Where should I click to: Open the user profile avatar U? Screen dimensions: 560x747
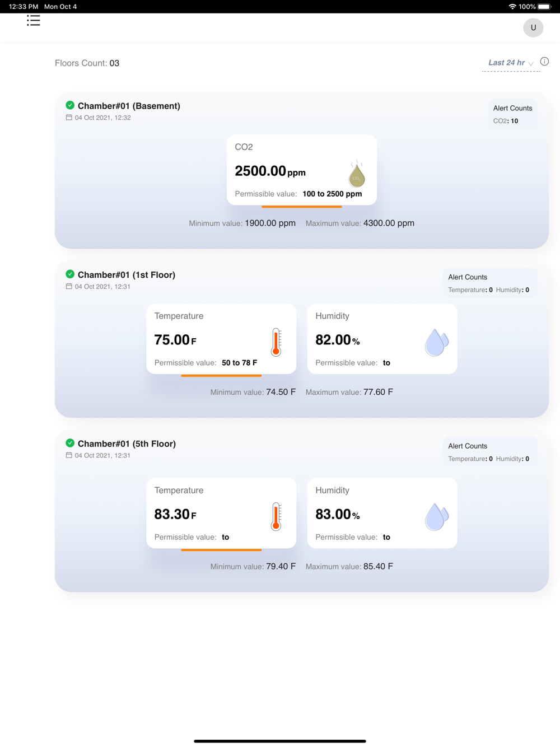point(533,27)
